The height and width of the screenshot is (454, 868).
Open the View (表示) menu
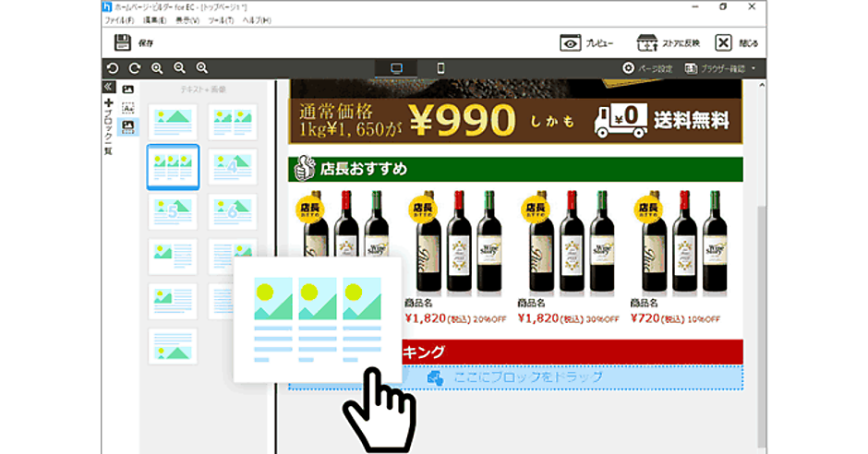point(187,20)
